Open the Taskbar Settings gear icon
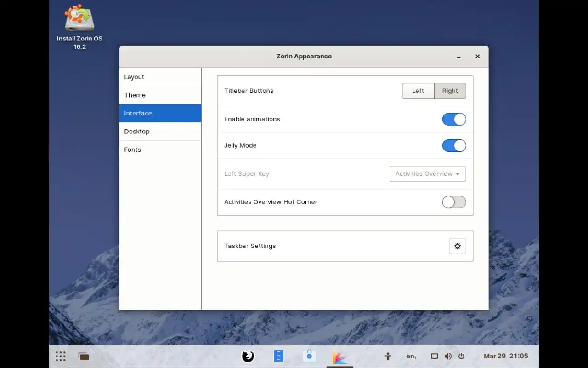Screen dimensions: 588x368 tap(457, 246)
